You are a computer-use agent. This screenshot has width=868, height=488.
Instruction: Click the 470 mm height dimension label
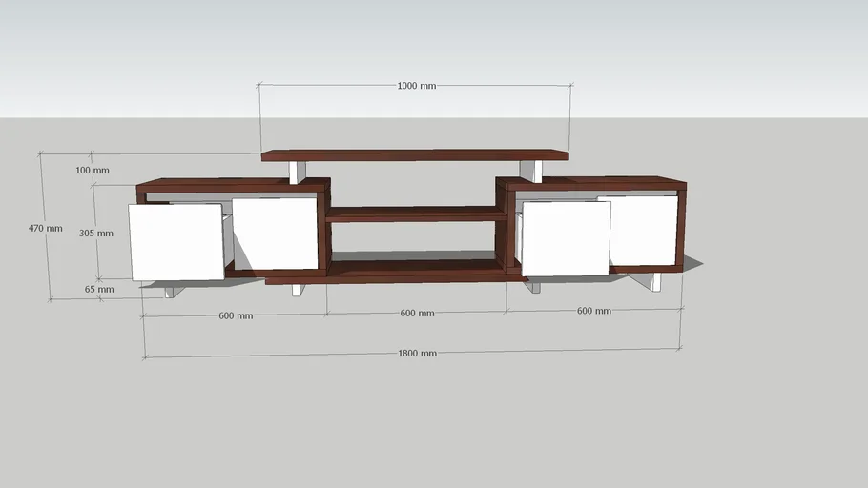click(45, 229)
